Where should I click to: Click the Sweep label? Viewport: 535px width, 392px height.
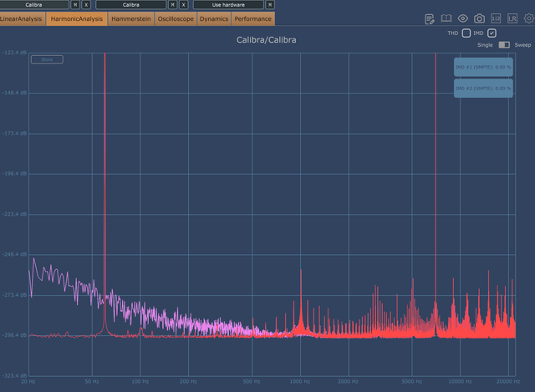point(522,44)
